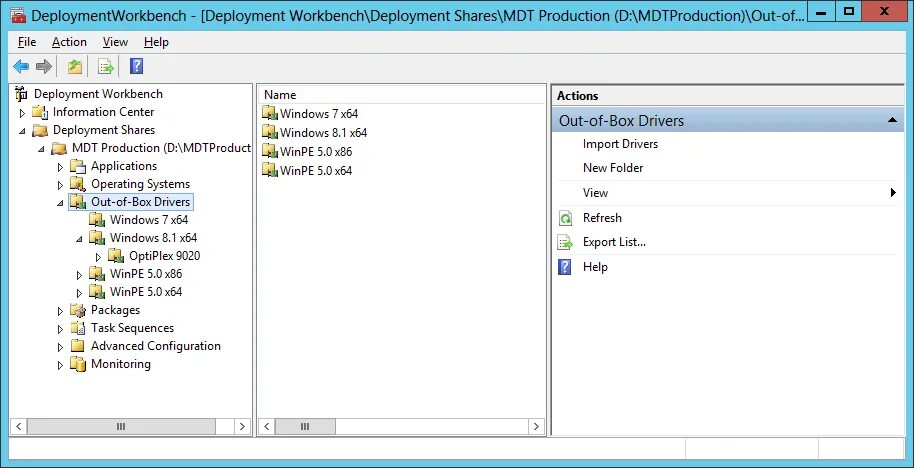Click the Name column header

(x=402, y=94)
